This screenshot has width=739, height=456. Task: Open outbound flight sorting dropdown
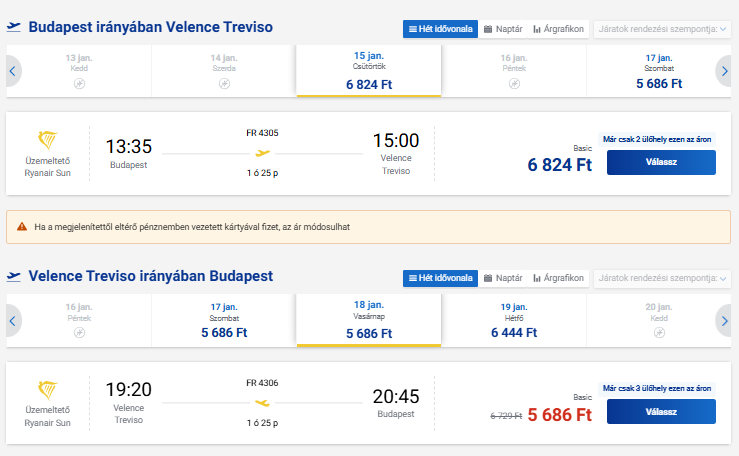[x=661, y=29]
